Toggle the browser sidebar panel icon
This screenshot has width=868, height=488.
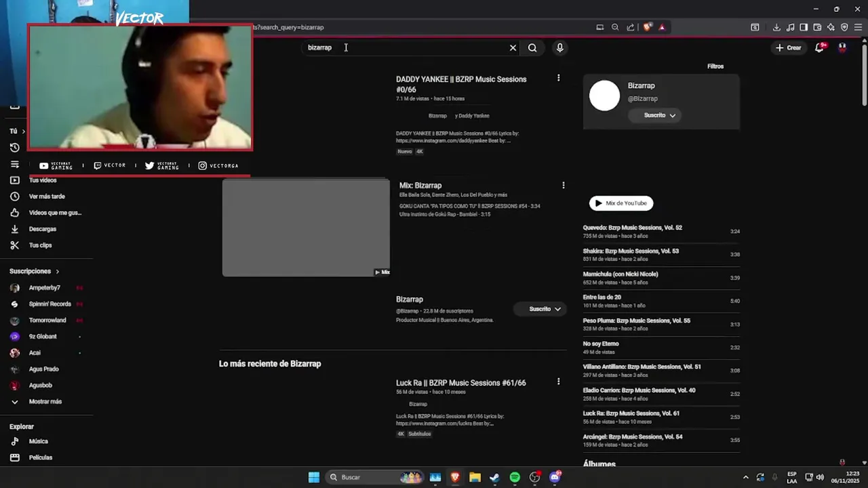tap(804, 27)
